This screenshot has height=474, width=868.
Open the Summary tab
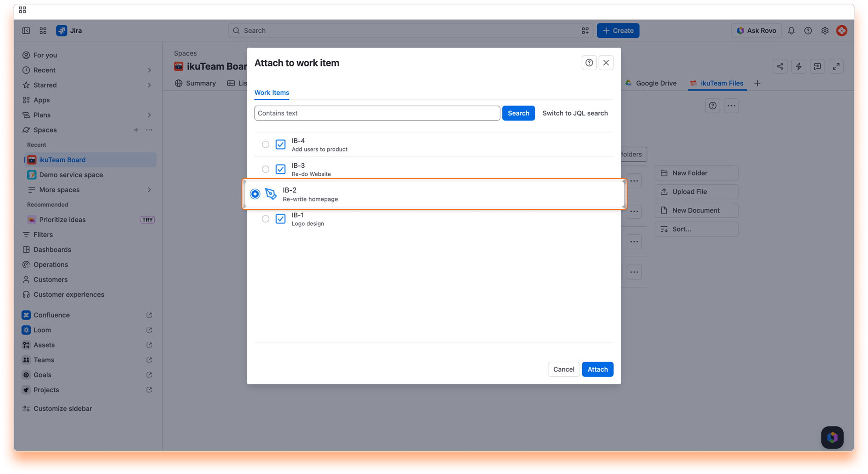[x=195, y=83]
